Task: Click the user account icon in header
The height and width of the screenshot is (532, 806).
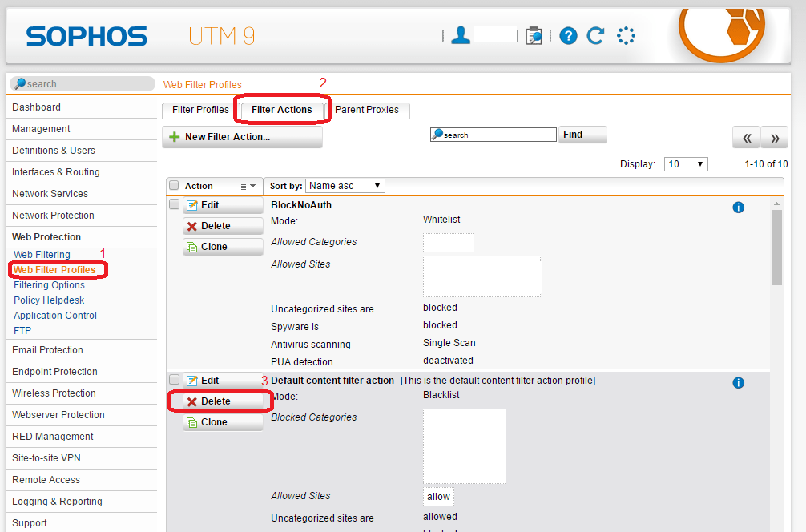Action: 461,35
